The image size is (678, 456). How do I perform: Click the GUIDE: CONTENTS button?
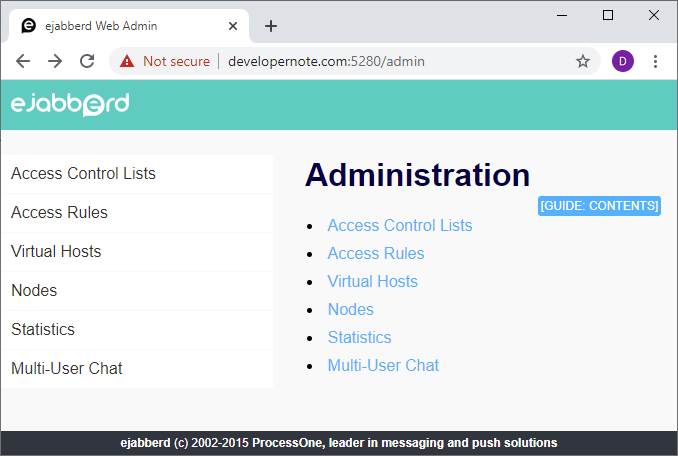pyautogui.click(x=599, y=206)
